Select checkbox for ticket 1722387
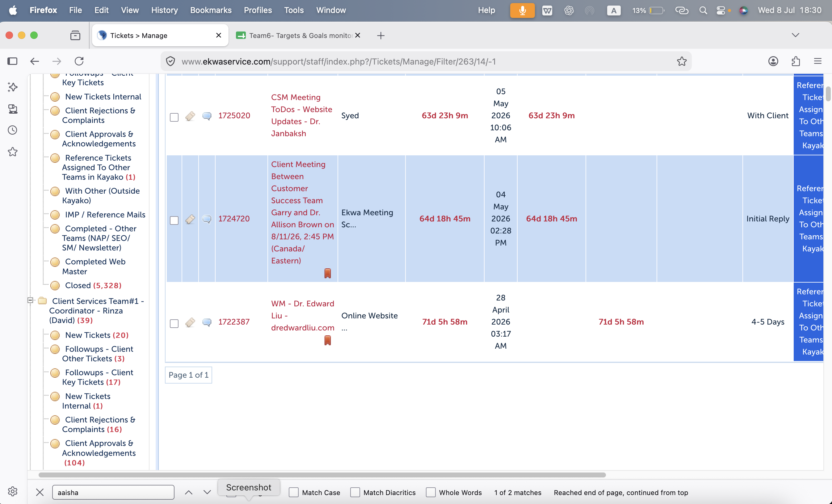Image resolution: width=832 pixels, height=504 pixels. [x=174, y=323]
